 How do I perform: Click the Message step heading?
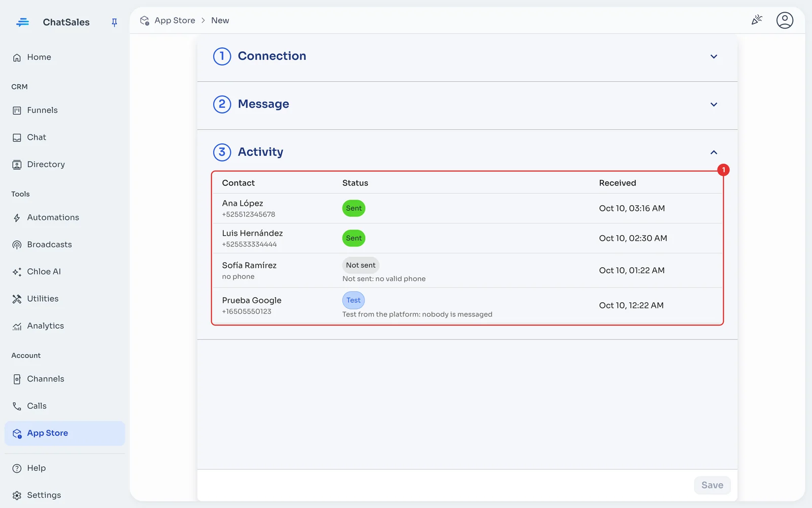pos(263,104)
